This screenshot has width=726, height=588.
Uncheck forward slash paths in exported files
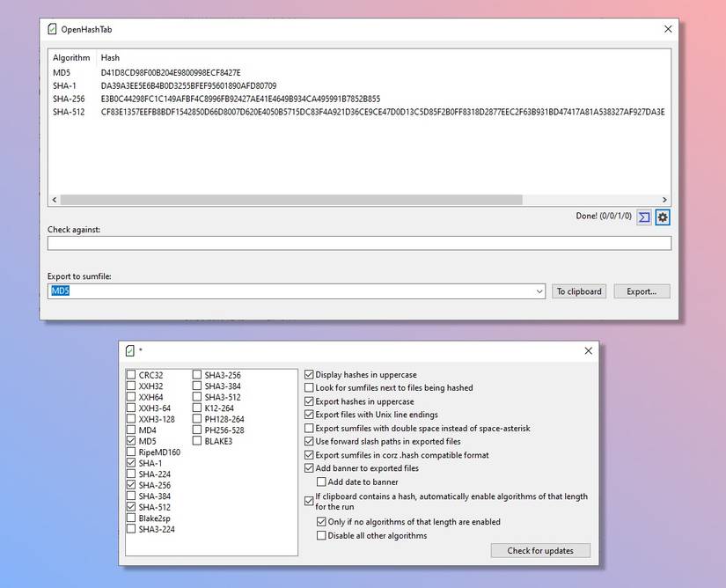309,441
